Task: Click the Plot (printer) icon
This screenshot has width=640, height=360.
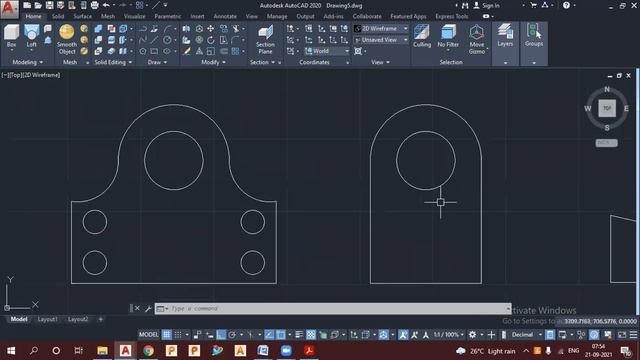Action: pyautogui.click(x=94, y=5)
